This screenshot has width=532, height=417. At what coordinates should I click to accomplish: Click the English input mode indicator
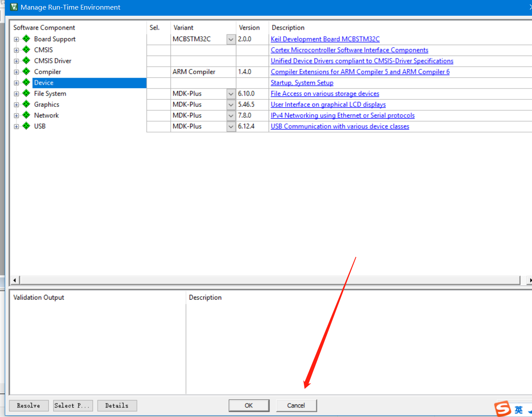click(x=518, y=410)
